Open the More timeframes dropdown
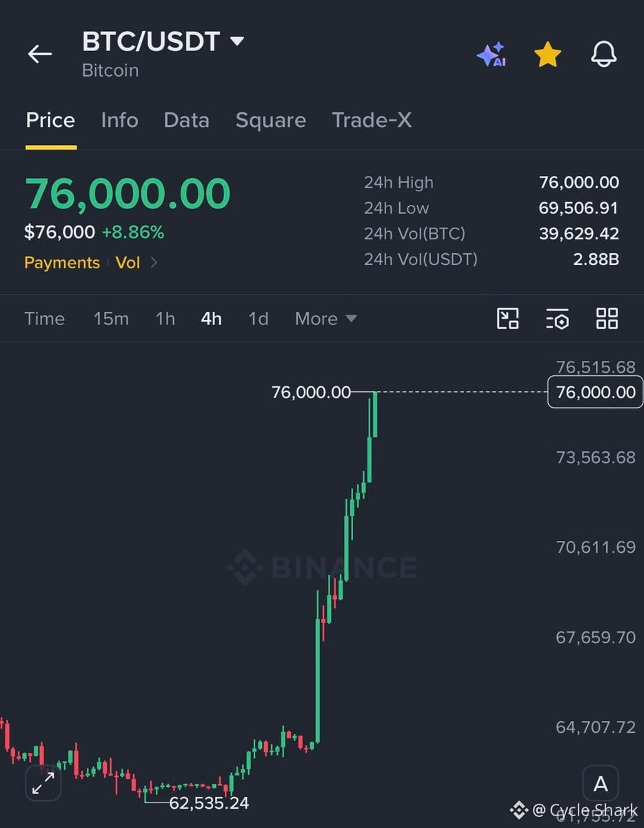Viewport: 644px width, 828px height. (325, 319)
